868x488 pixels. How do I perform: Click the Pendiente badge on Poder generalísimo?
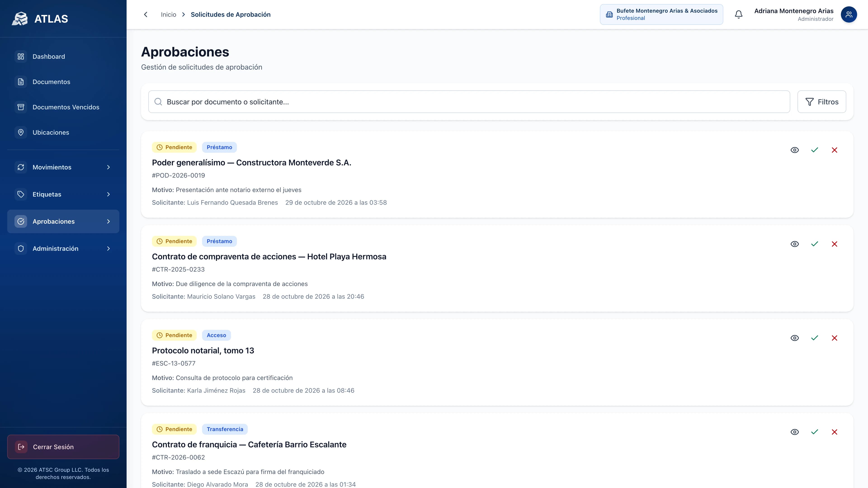point(174,147)
